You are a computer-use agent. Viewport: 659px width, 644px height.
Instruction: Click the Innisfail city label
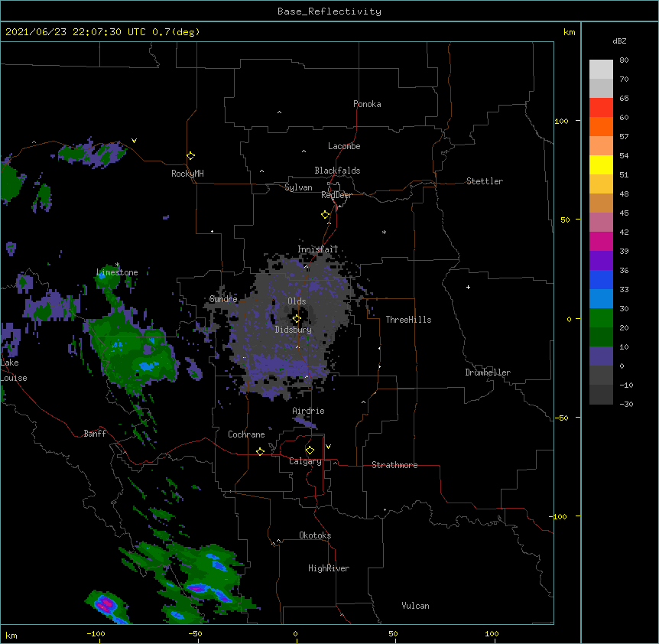coord(317,249)
